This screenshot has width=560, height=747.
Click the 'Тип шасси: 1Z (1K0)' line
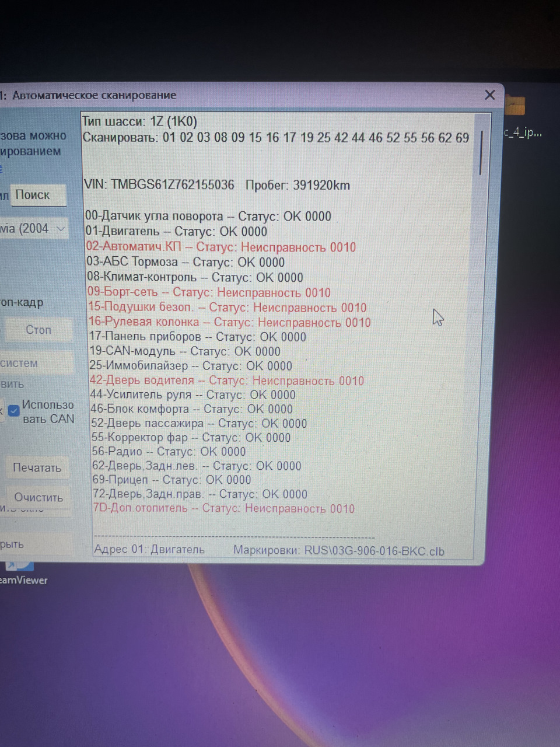(139, 122)
